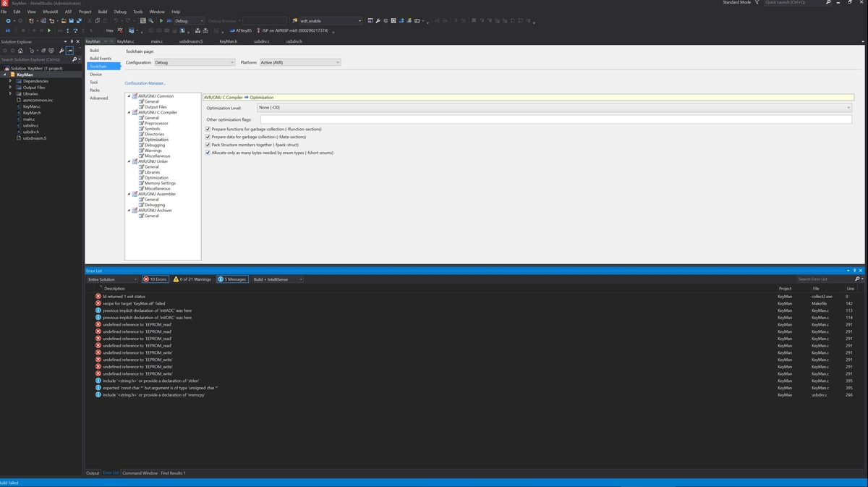Click the ISP on AVRISP mkII tool button

(293, 31)
